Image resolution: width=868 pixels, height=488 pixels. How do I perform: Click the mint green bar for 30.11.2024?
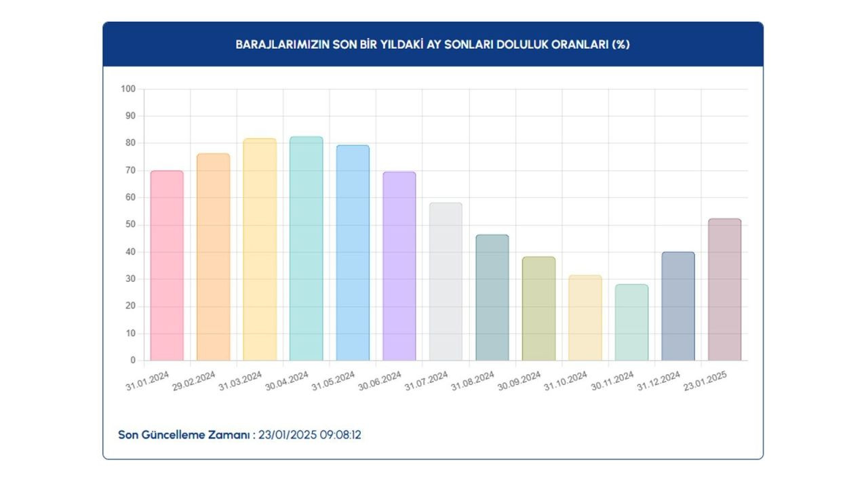(631, 323)
